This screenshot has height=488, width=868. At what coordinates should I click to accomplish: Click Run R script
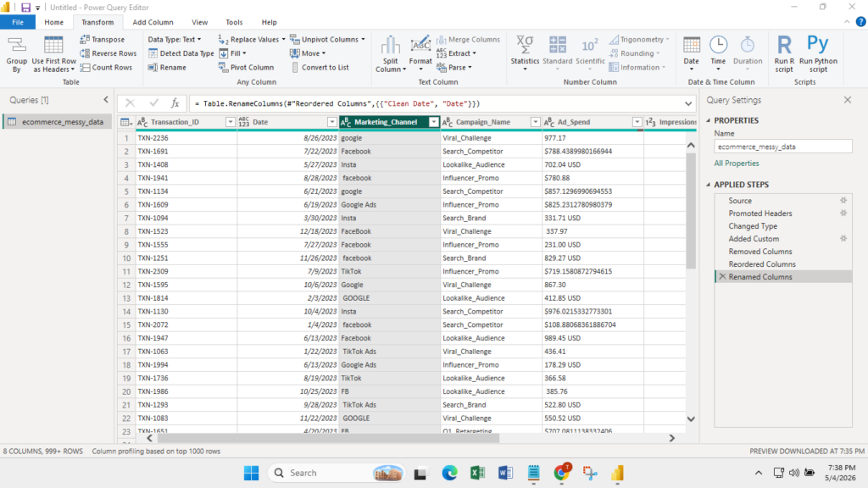point(784,53)
